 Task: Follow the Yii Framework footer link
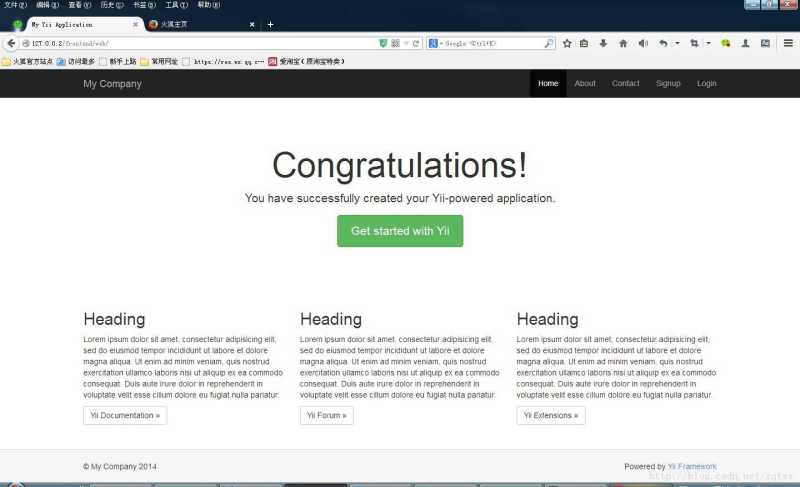click(x=692, y=466)
